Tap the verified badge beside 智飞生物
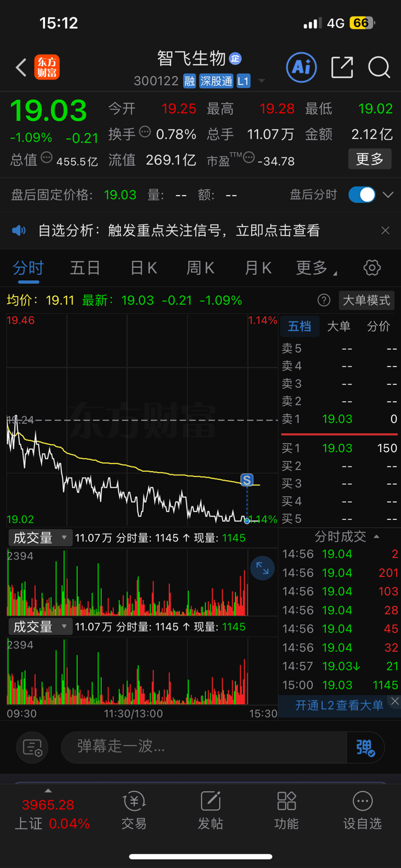 235,58
